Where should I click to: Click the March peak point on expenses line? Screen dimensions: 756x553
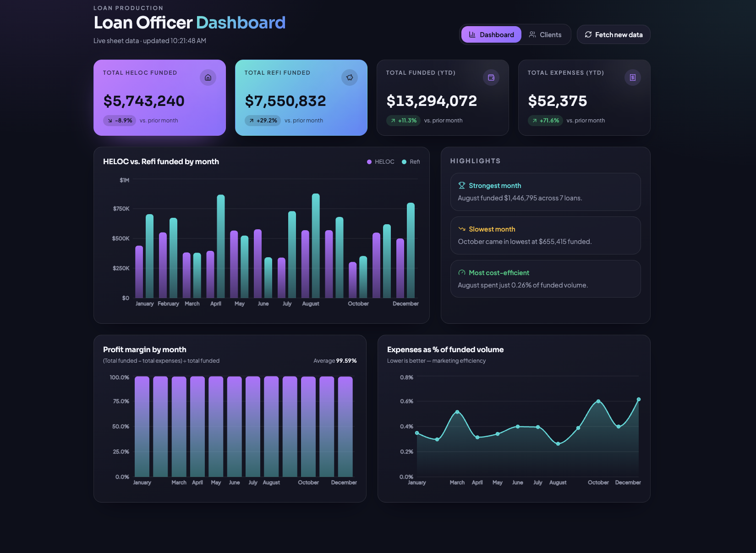(457, 412)
